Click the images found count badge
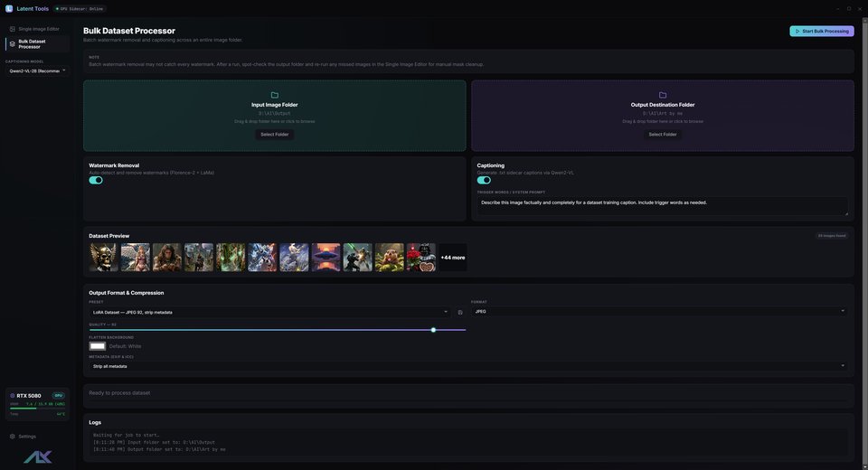The height and width of the screenshot is (470, 868). 832,236
